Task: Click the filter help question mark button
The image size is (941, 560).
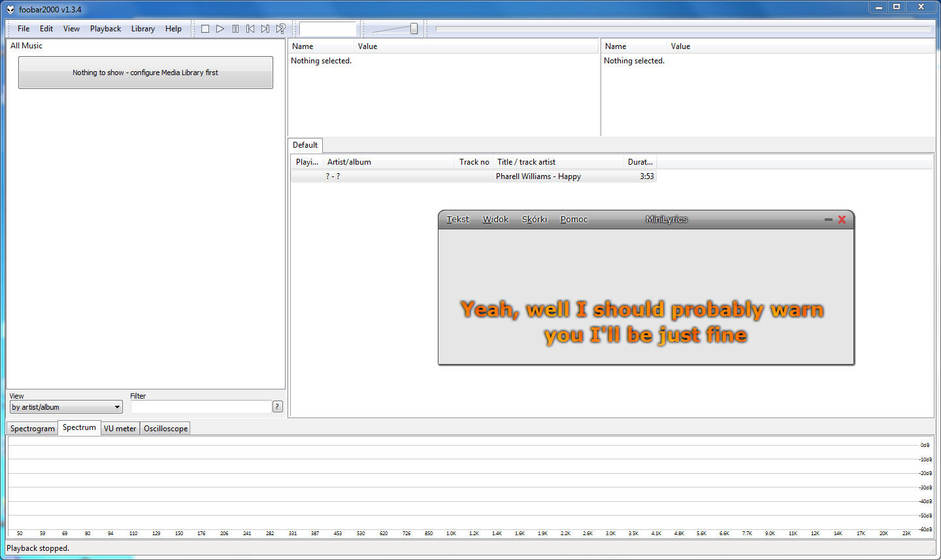Action: pyautogui.click(x=278, y=406)
